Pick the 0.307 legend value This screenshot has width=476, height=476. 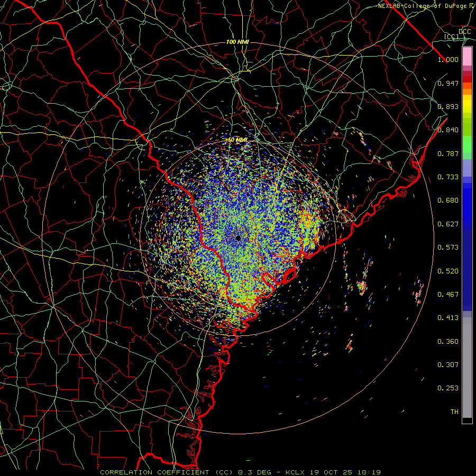pyautogui.click(x=448, y=364)
